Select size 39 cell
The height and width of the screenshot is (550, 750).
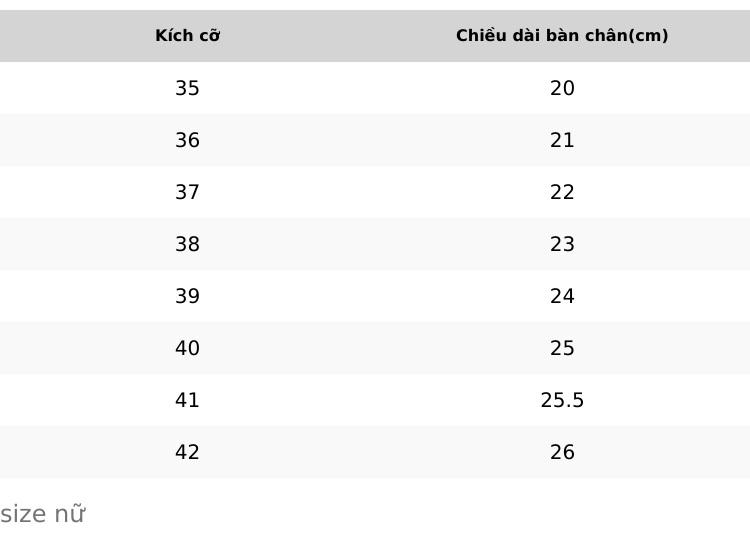(187, 296)
